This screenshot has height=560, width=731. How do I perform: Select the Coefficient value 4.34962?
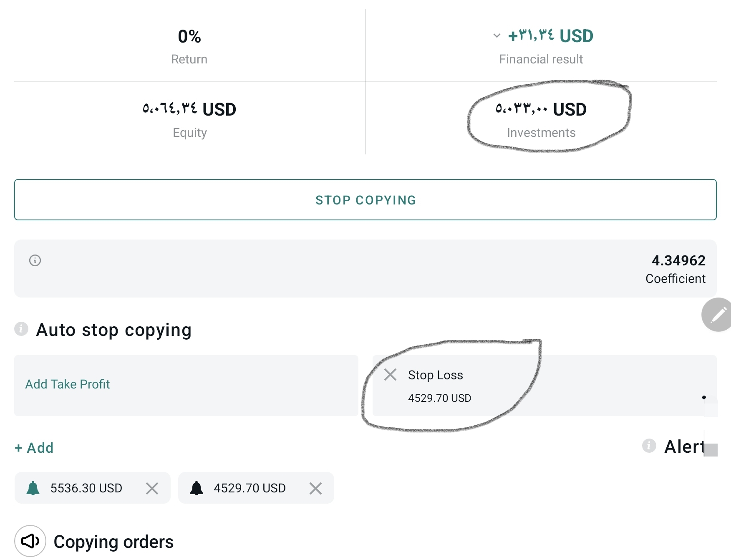pos(678,261)
